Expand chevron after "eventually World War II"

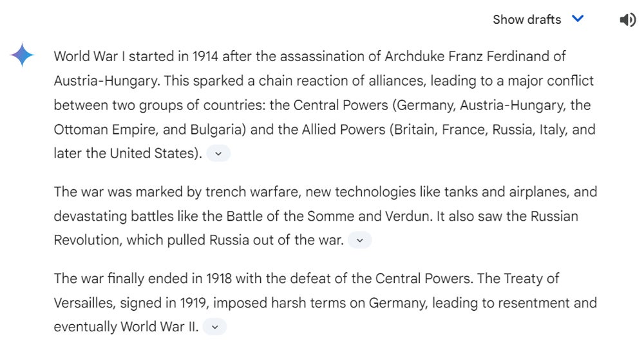tap(215, 327)
